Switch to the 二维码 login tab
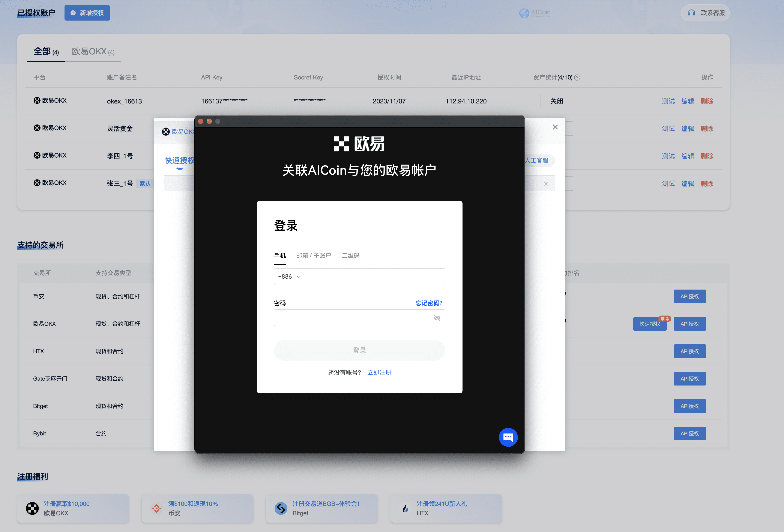This screenshot has height=532, width=784. 350,256
